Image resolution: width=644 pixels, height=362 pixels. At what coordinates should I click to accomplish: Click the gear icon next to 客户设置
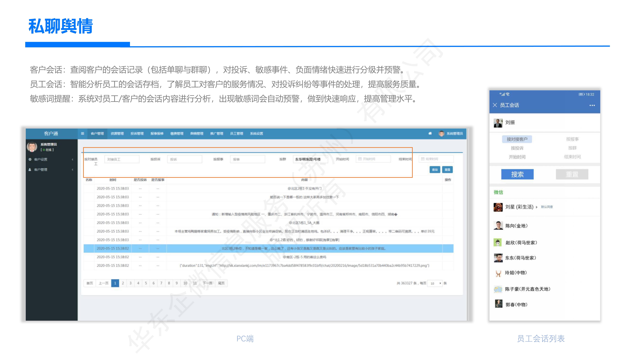(x=30, y=159)
